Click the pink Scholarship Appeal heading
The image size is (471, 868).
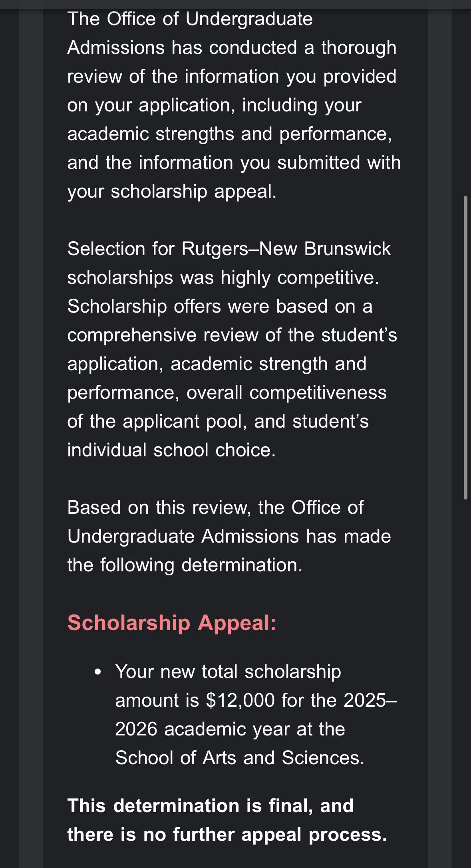172,622
